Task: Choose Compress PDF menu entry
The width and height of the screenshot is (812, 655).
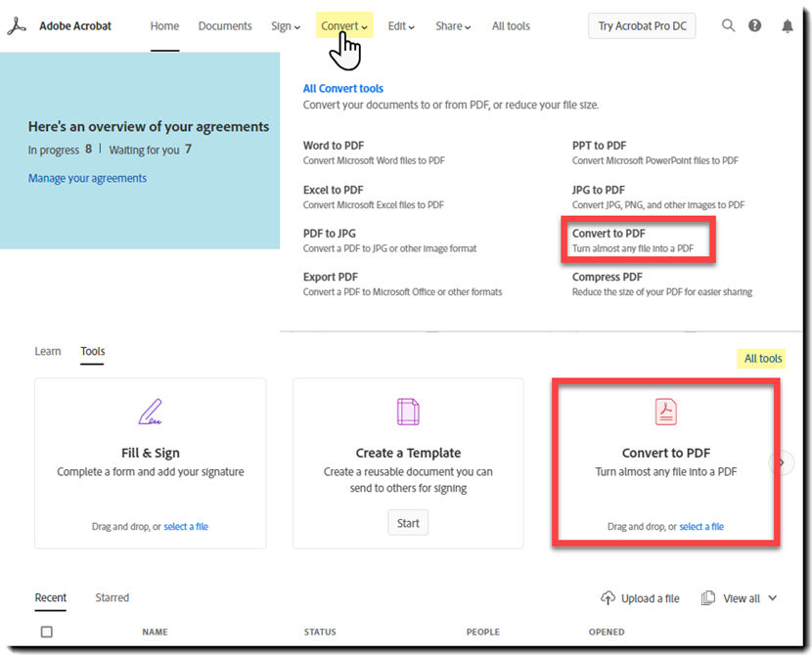Action: [x=661, y=284]
